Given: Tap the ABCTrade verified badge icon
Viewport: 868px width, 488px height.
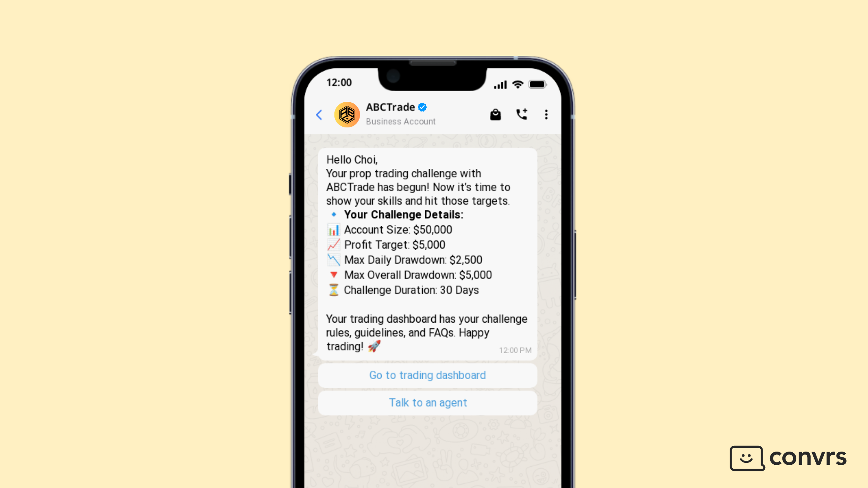Looking at the screenshot, I should point(422,107).
